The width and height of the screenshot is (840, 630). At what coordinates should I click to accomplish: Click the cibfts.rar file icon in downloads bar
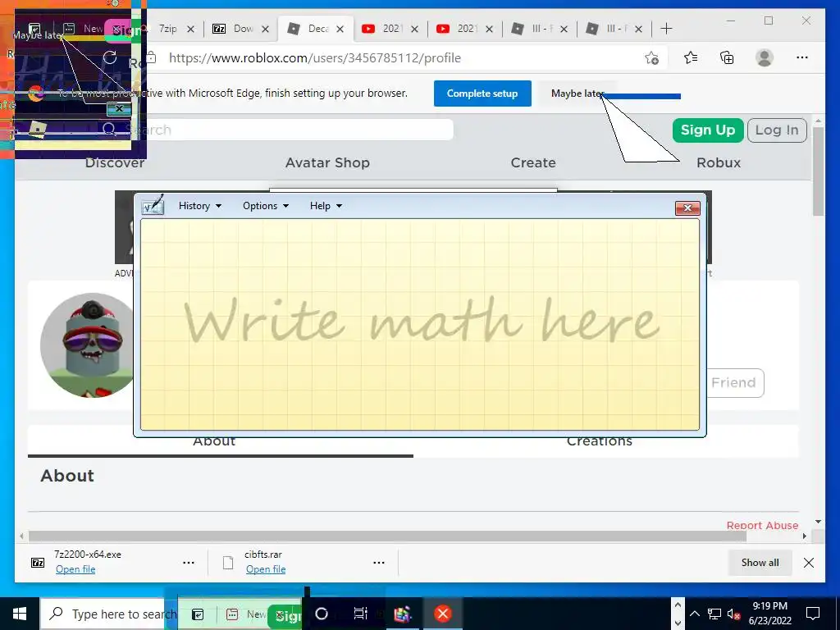(228, 563)
